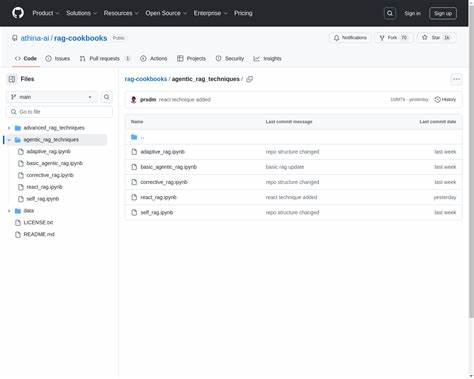474x379 pixels.
Task: Click the pradrn avatar in the commit row
Action: point(134,100)
